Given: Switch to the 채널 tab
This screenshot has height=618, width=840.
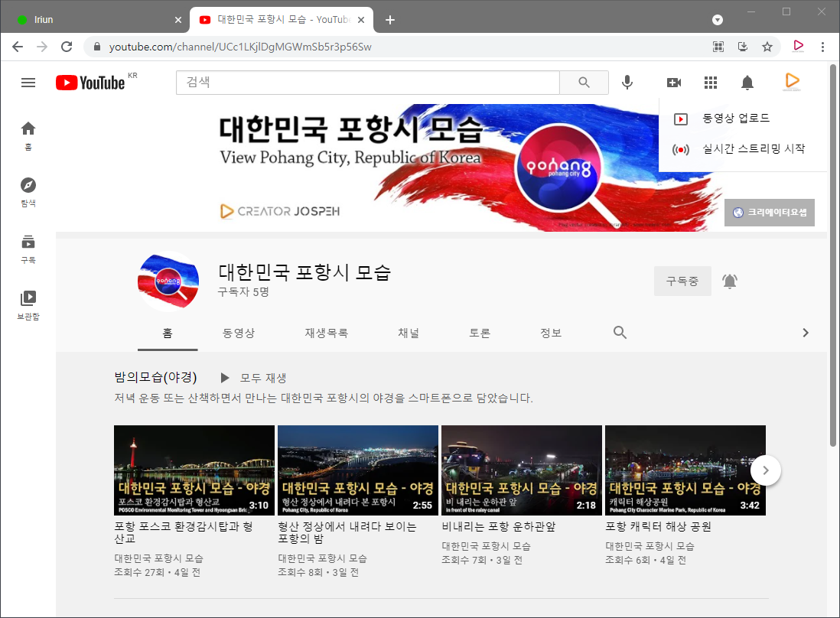Looking at the screenshot, I should [x=409, y=333].
